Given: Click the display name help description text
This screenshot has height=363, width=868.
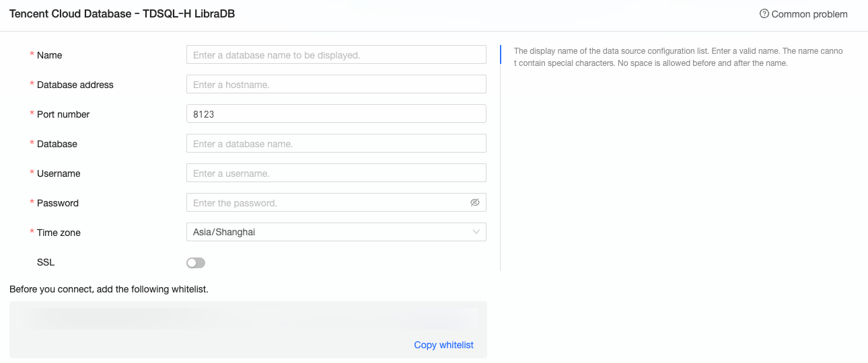Looking at the screenshot, I should 678,57.
